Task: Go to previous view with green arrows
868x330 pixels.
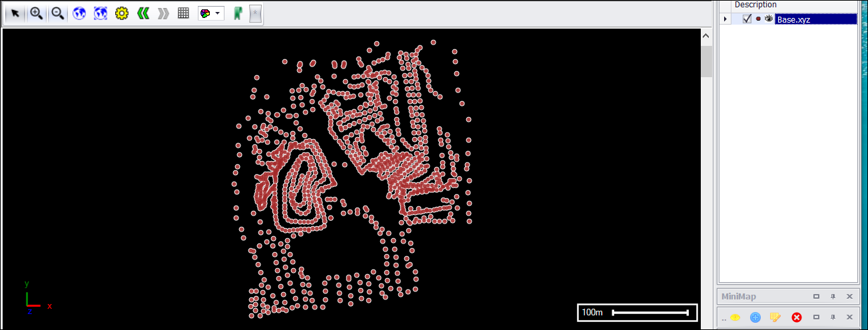Action: 142,13
